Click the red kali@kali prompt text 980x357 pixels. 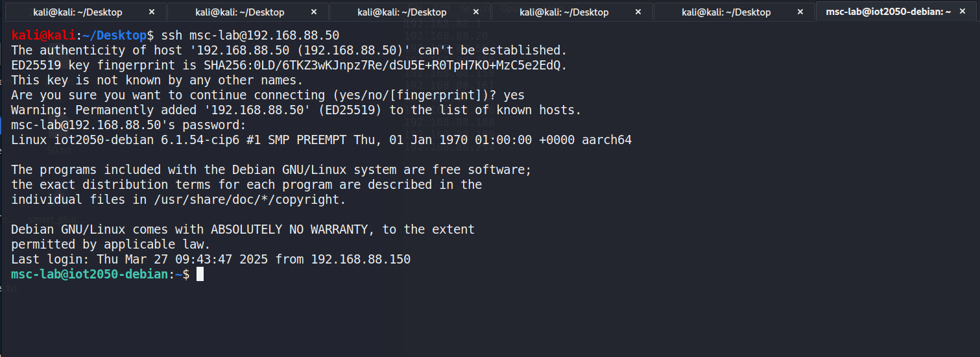(x=43, y=35)
